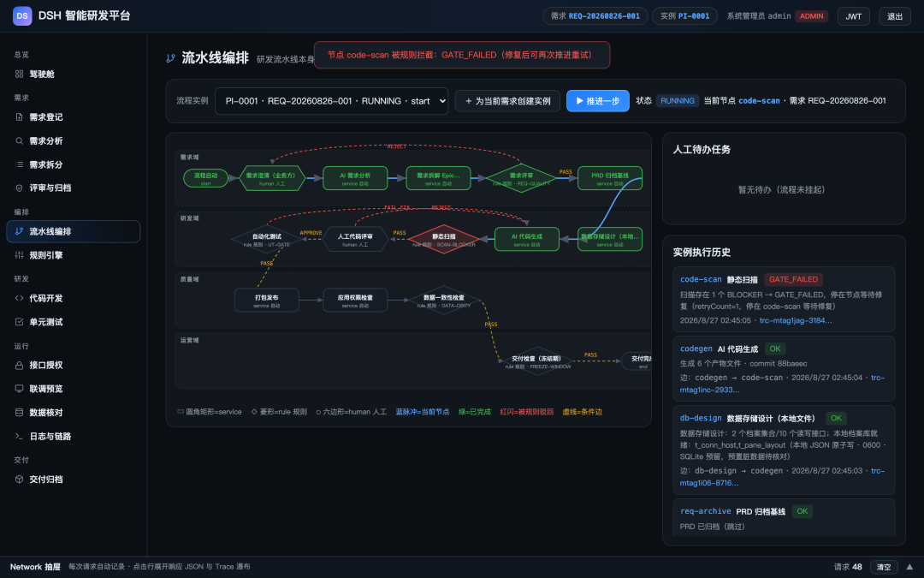Click the 需求登记 document icon
This screenshot has width=924, height=578.
point(20,117)
